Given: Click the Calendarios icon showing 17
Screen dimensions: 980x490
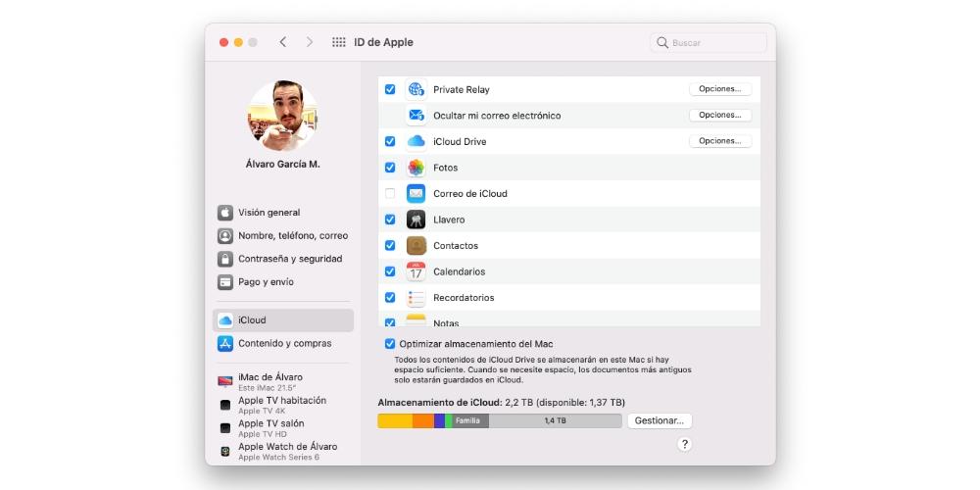Looking at the screenshot, I should click(x=416, y=271).
